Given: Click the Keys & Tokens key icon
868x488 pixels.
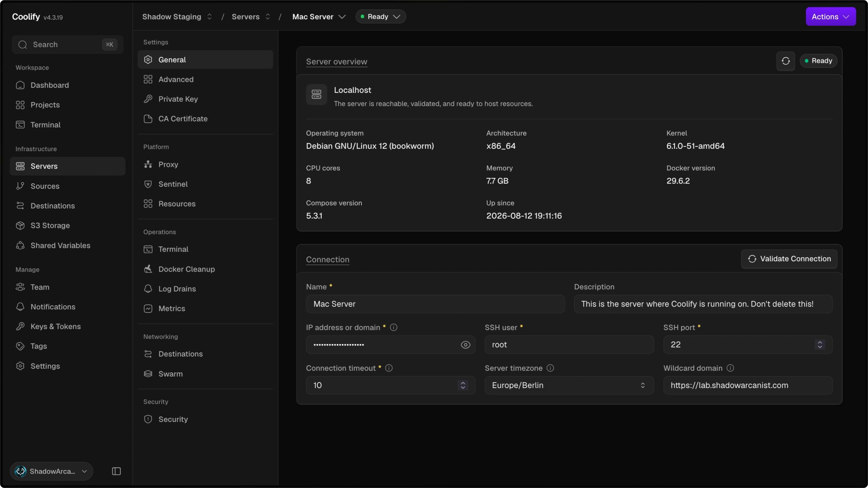Looking at the screenshot, I should pyautogui.click(x=20, y=326).
